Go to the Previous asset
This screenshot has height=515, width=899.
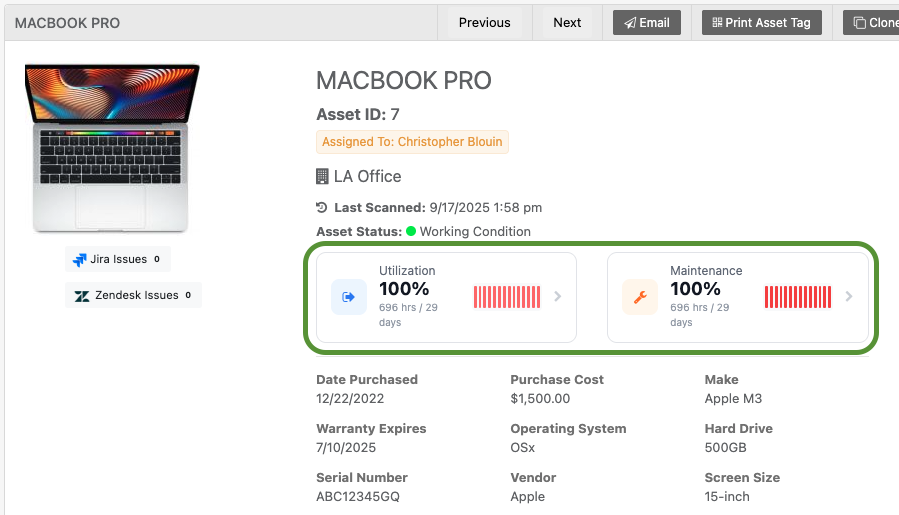[484, 23]
